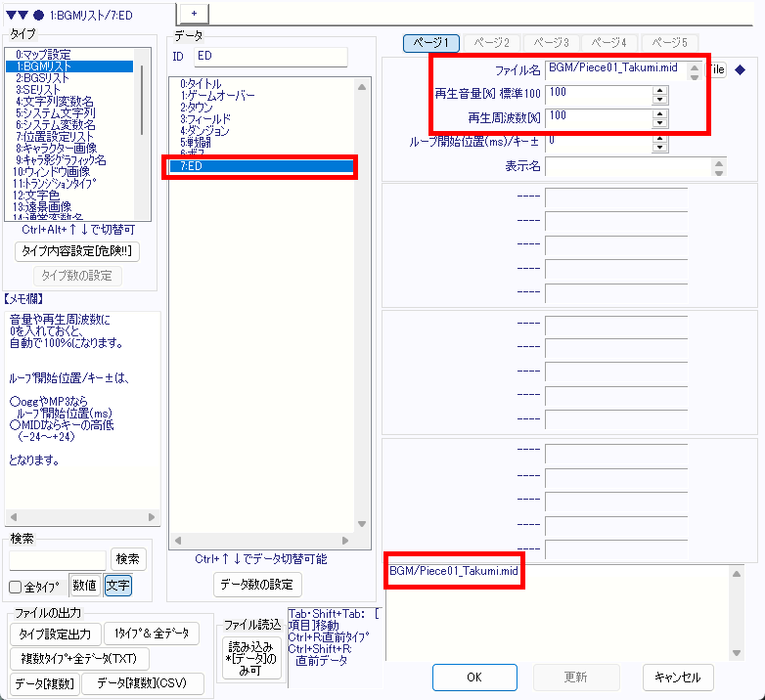The height and width of the screenshot is (700, 765).
Task: Increase 再生音量 value with up arrow
Action: [659, 90]
